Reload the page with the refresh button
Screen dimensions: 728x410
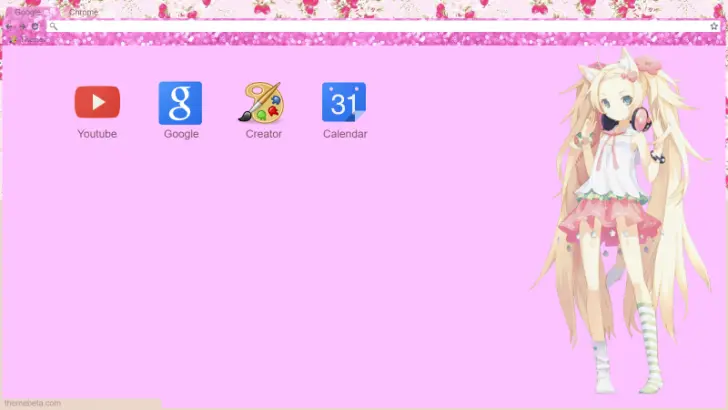(35, 26)
